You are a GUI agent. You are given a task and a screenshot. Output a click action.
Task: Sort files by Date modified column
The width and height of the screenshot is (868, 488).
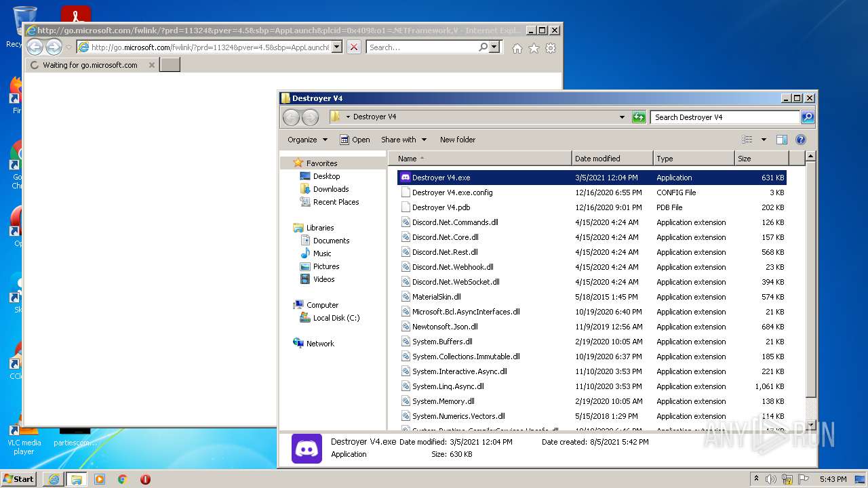pyautogui.click(x=612, y=159)
